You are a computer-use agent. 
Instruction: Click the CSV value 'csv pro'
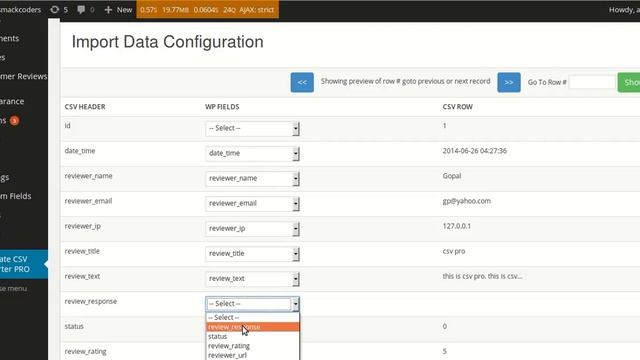tap(454, 251)
